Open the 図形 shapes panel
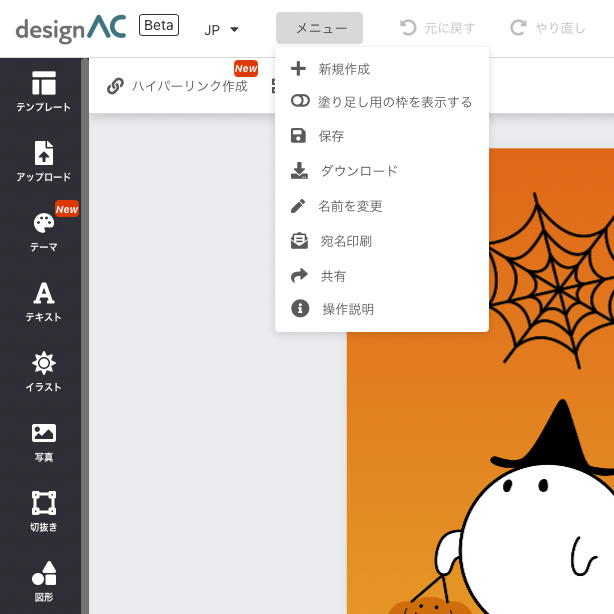 click(43, 581)
